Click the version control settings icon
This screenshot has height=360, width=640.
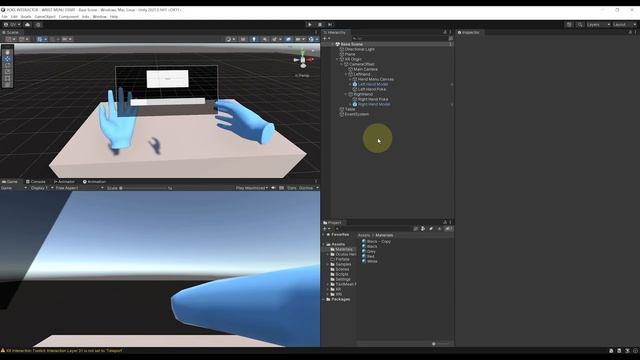tap(38, 24)
